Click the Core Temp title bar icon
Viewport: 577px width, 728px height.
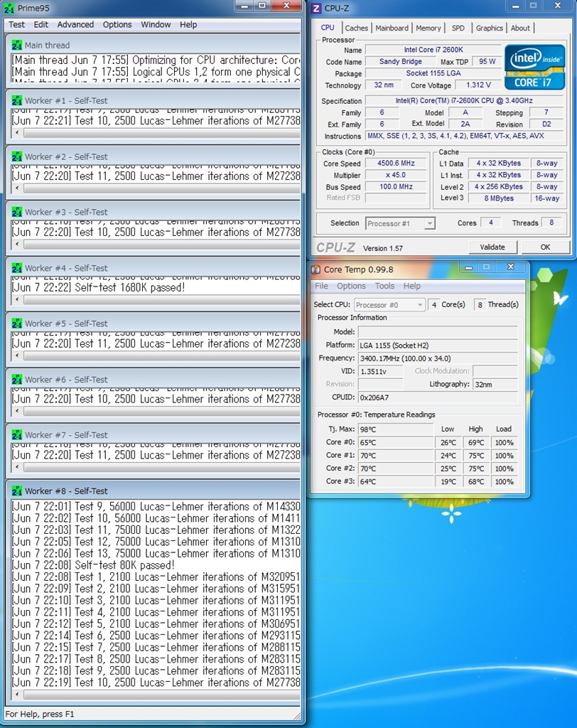tap(316, 269)
